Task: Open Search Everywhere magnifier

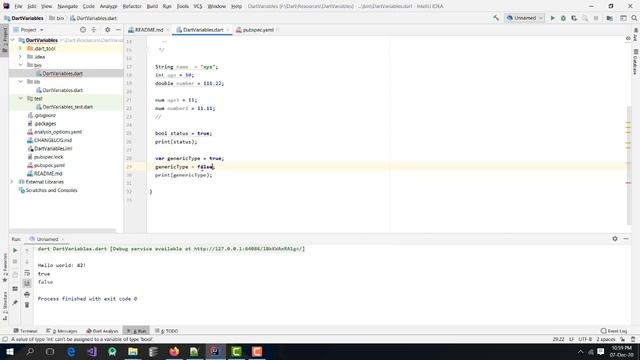Action: [634, 18]
